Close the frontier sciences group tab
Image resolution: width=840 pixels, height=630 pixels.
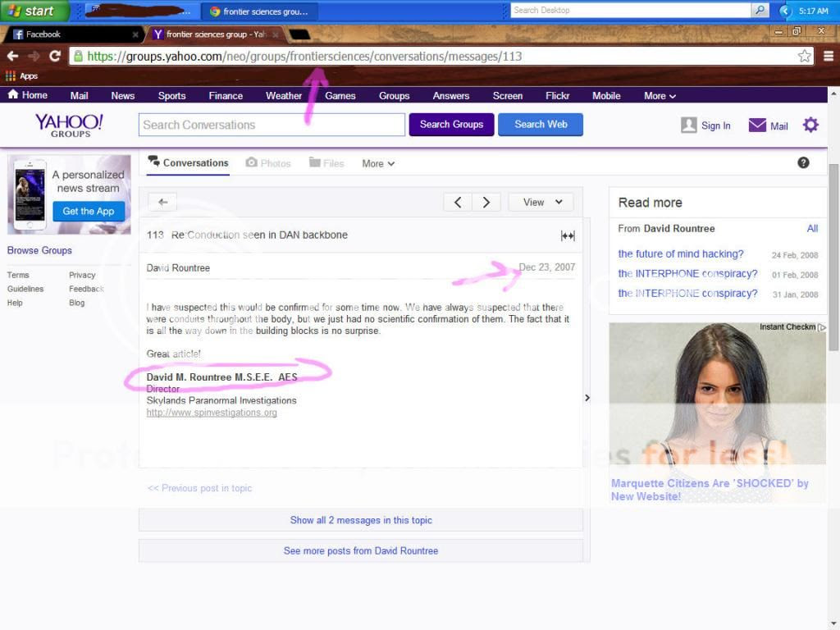click(276, 34)
